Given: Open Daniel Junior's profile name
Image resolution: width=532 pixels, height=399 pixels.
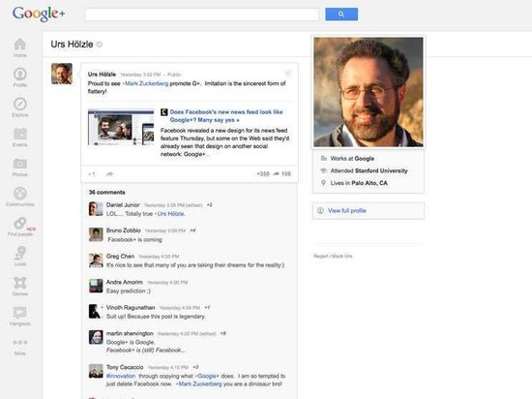Looking at the screenshot, I should (123, 204).
